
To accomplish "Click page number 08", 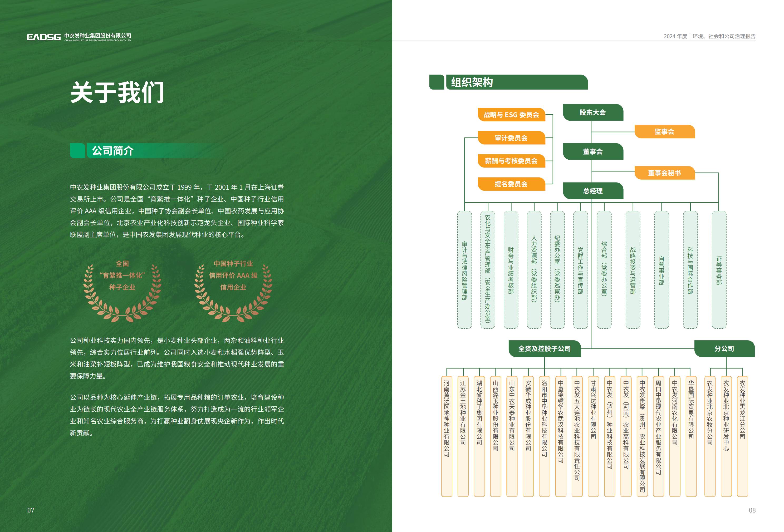I will coord(752,510).
